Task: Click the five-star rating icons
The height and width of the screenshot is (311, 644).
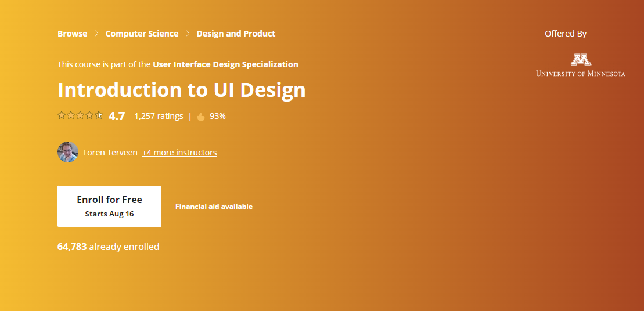Action: click(x=80, y=115)
